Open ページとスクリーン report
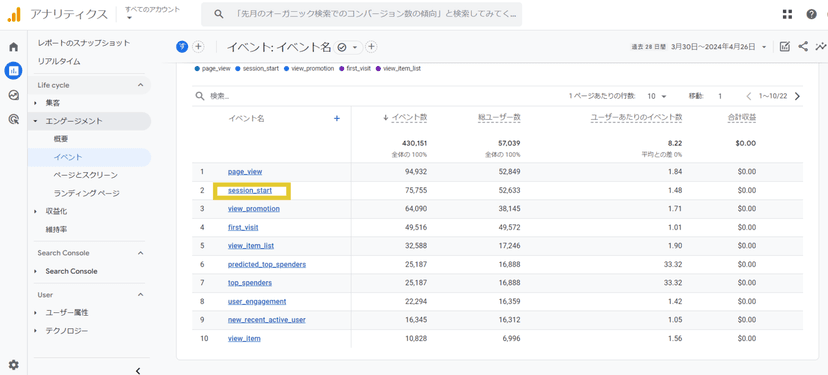This screenshot has width=828, height=375. point(86,175)
